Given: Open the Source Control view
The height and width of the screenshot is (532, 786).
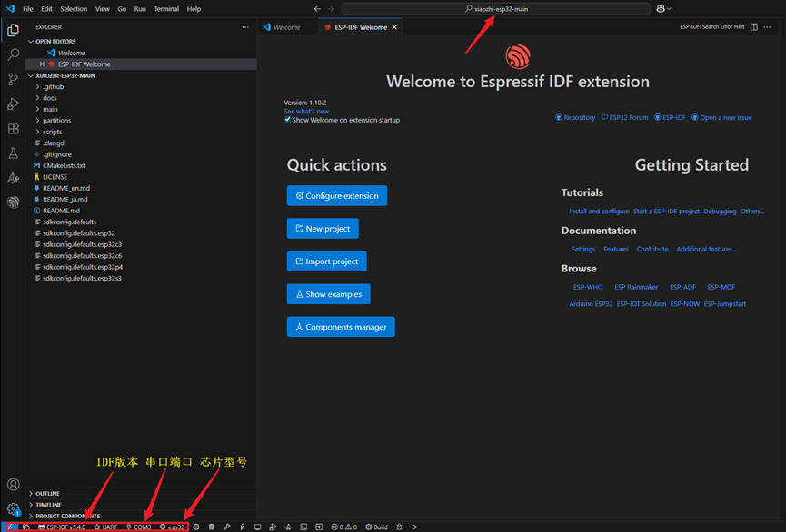Looking at the screenshot, I should tap(13, 79).
